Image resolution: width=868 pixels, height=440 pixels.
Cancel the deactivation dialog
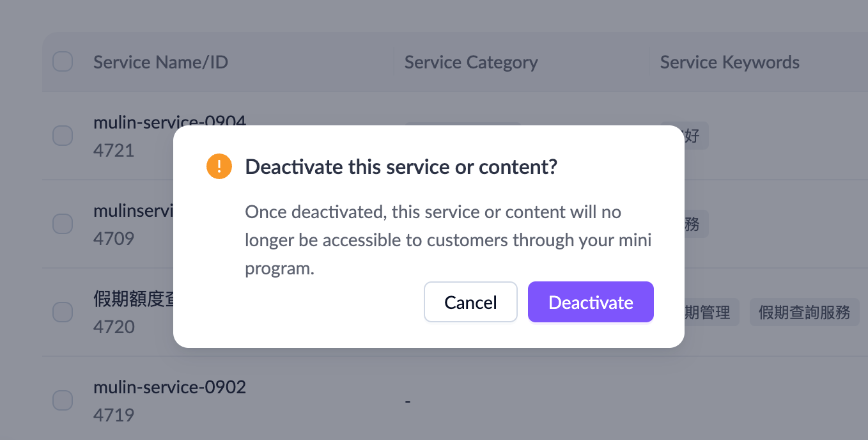click(x=470, y=302)
